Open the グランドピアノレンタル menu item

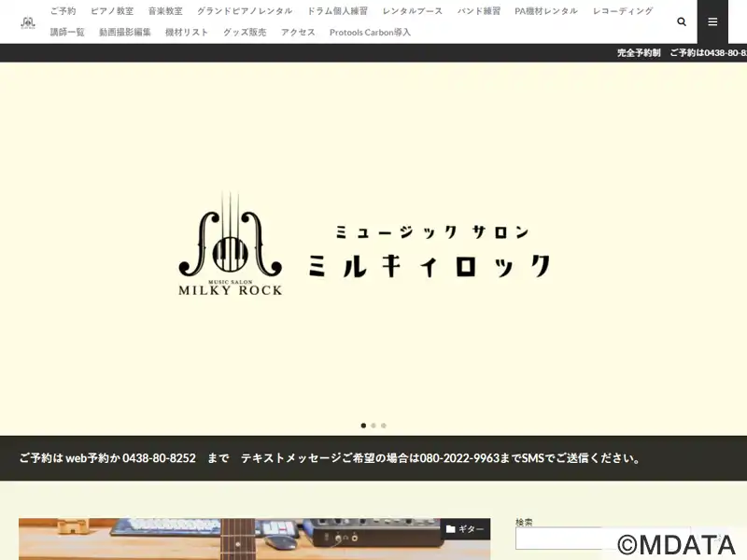(245, 11)
